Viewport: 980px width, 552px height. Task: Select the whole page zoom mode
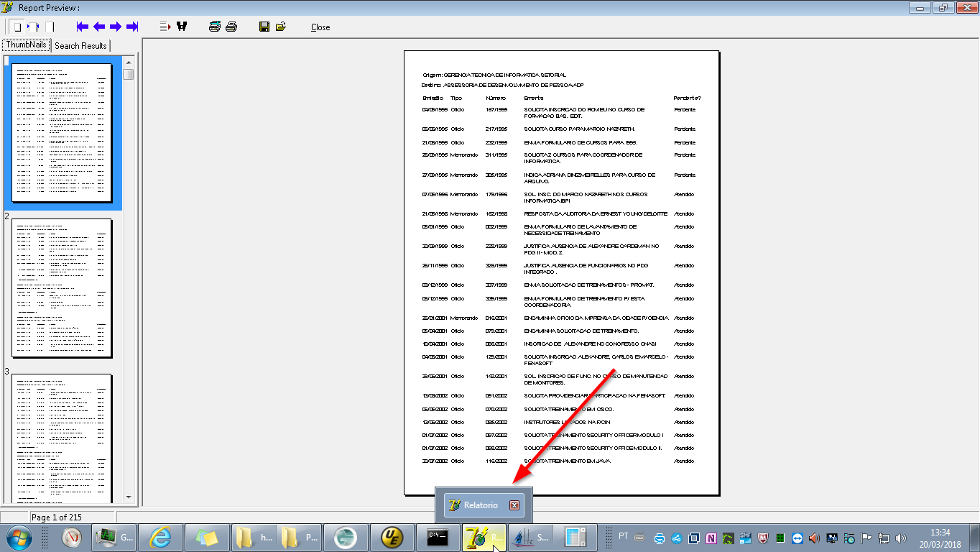(16, 27)
